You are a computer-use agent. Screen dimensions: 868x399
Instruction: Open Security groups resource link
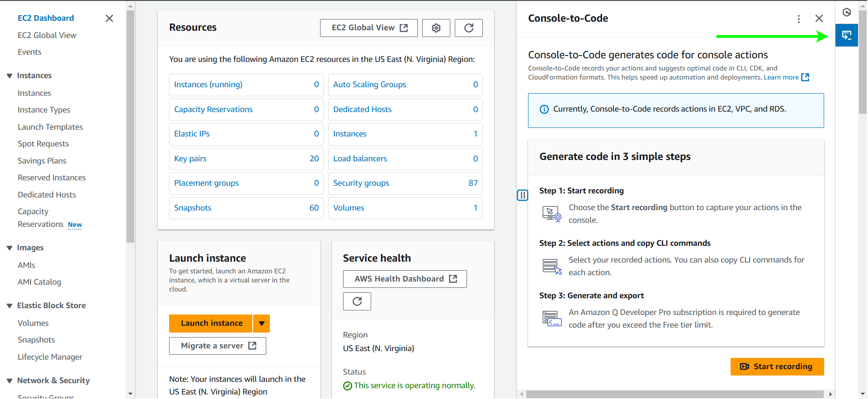tap(361, 183)
